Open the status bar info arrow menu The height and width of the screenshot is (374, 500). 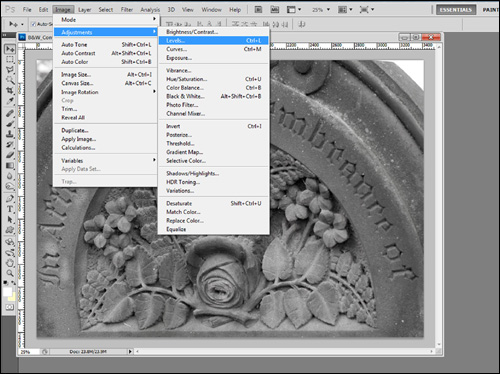pyautogui.click(x=130, y=351)
